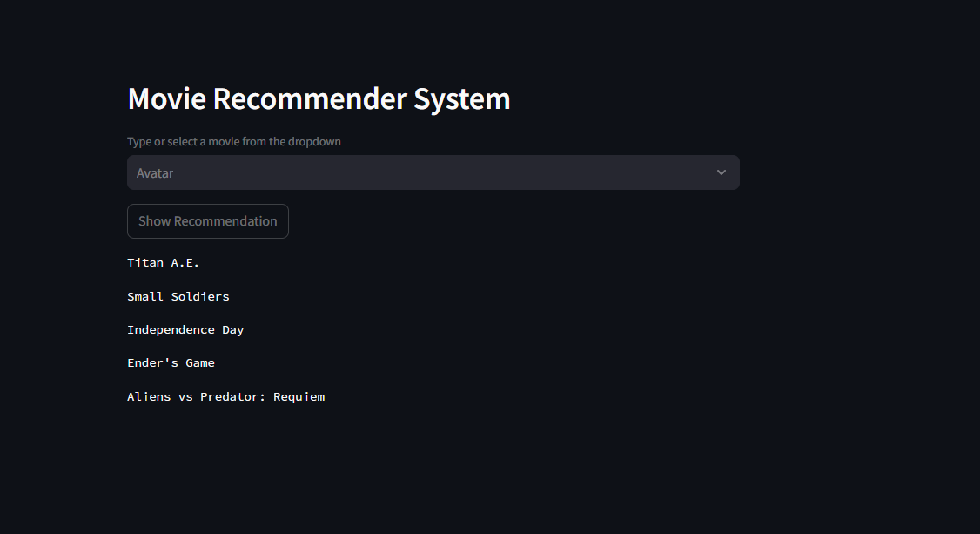Viewport: 980px width, 534px height.
Task: Click the second recommendation, Small Soldiers
Action: (178, 297)
